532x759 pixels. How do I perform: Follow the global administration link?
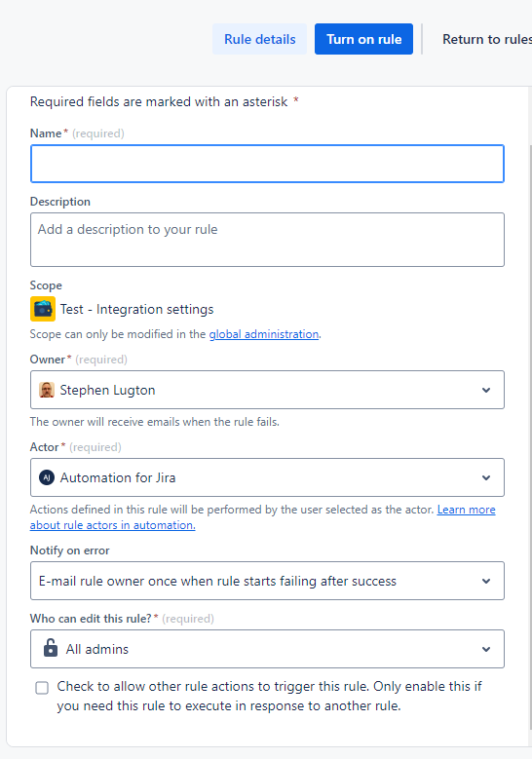pos(264,334)
